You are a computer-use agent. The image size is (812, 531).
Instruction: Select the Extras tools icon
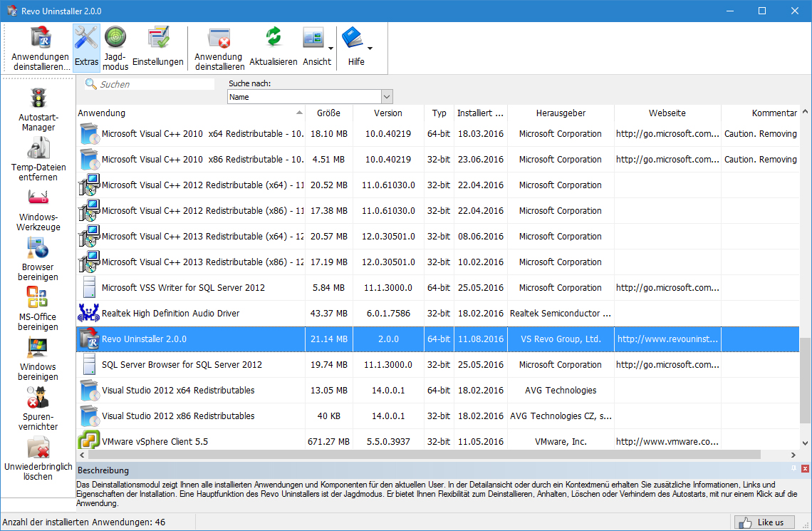coord(86,38)
